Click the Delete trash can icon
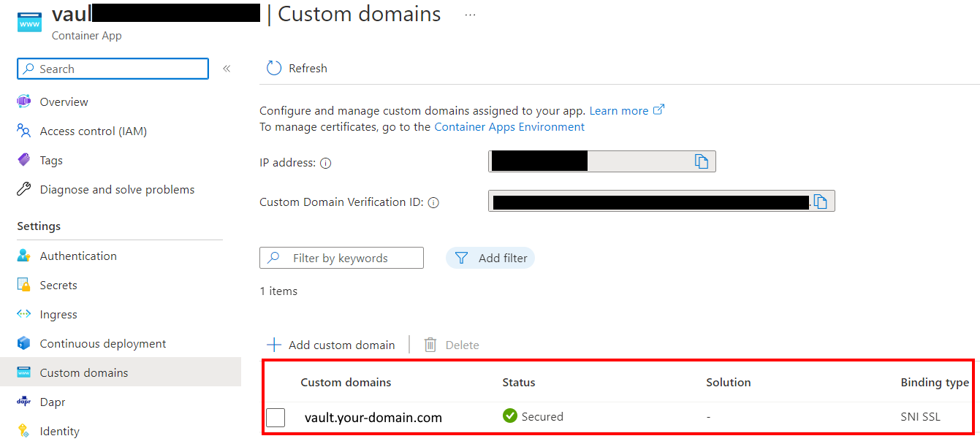Viewport: 980px width, 444px height. 430,345
